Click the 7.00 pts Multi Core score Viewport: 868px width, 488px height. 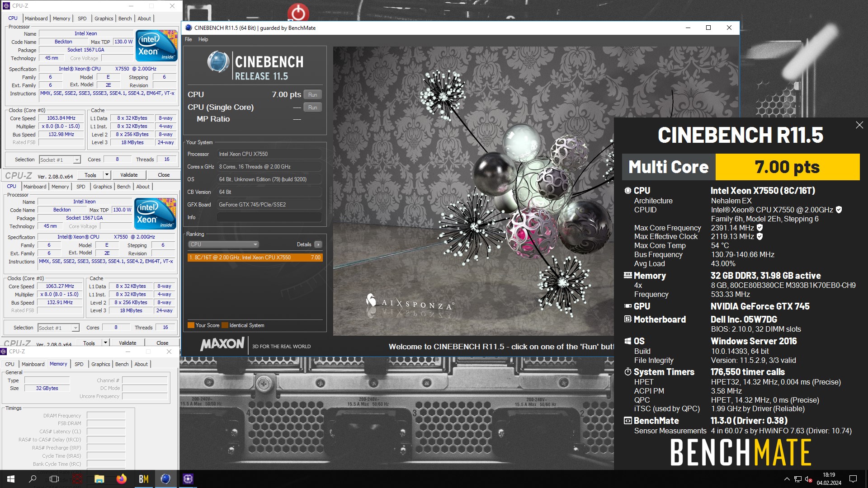coord(787,167)
